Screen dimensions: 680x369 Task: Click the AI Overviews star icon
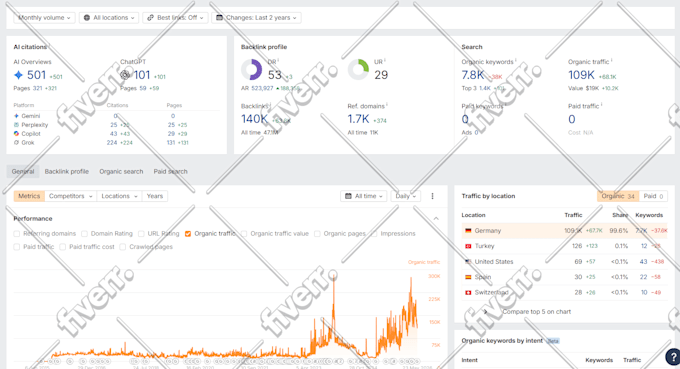click(18, 75)
